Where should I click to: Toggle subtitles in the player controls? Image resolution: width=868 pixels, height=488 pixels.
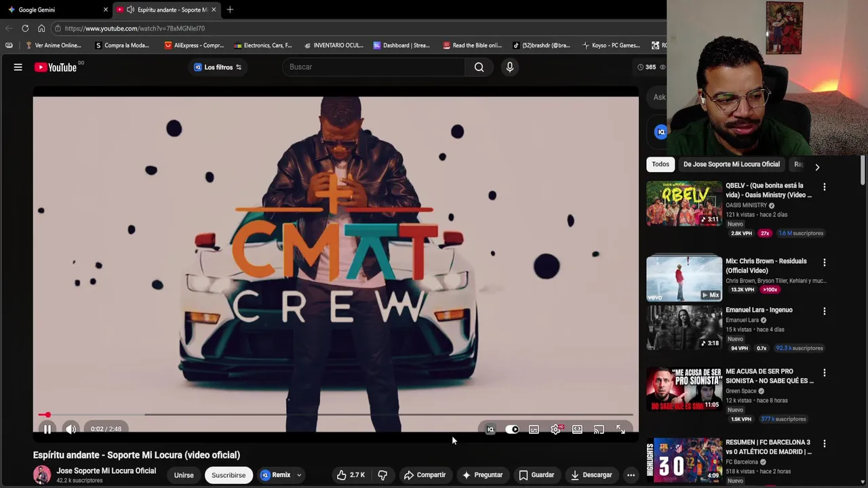coord(534,430)
